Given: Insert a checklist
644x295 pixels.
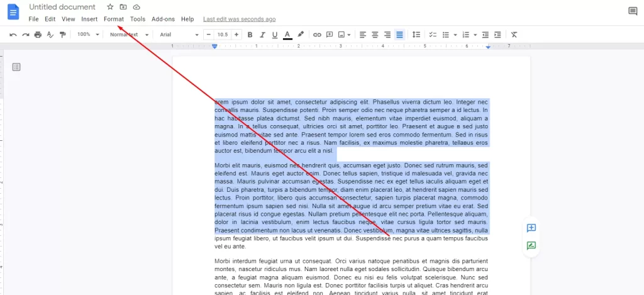Looking at the screenshot, I should tap(433, 35).
